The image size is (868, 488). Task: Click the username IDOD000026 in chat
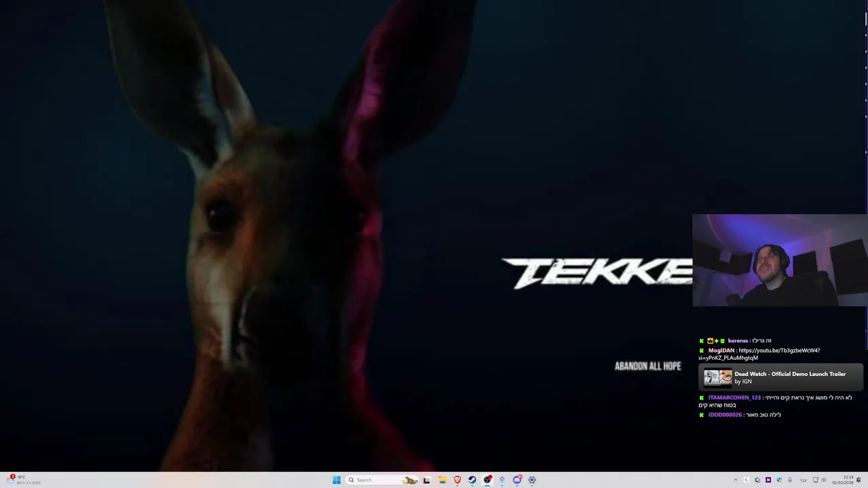coord(725,415)
